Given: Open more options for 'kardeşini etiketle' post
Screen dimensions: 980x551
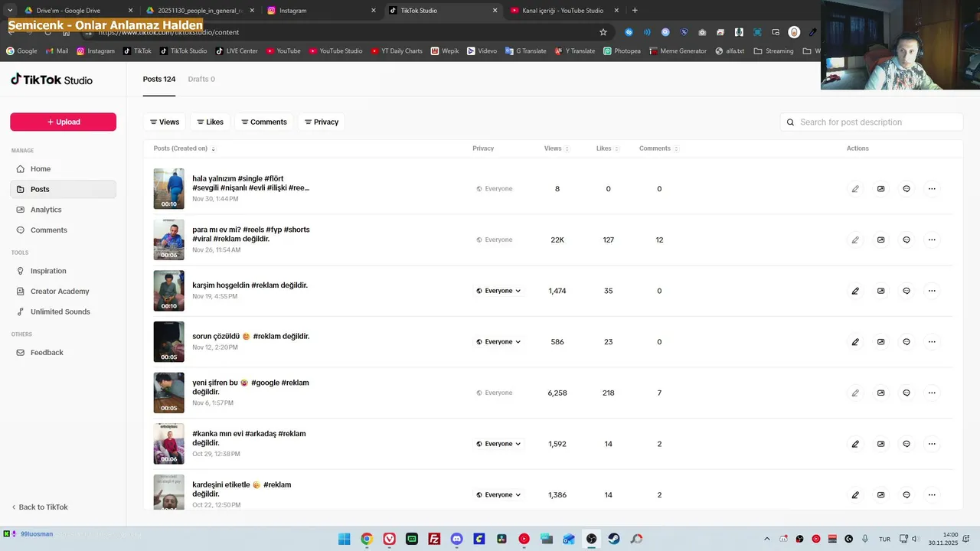Looking at the screenshot, I should [932, 495].
